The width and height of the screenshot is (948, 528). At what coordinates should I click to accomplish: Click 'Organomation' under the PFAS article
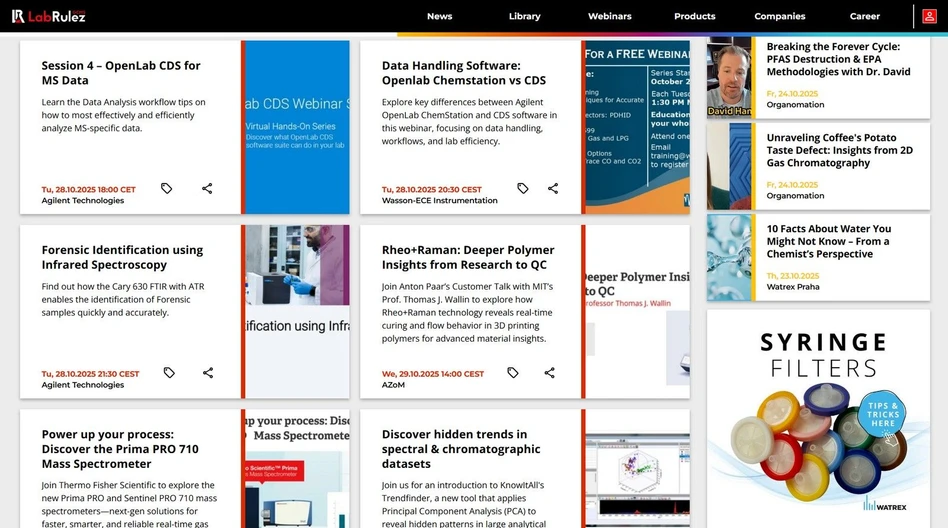point(795,105)
